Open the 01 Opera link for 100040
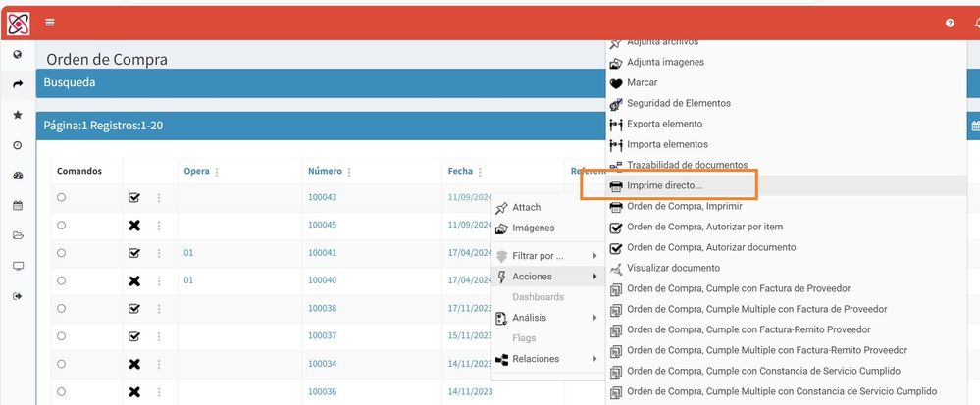This screenshot has height=405, width=980. [x=188, y=280]
